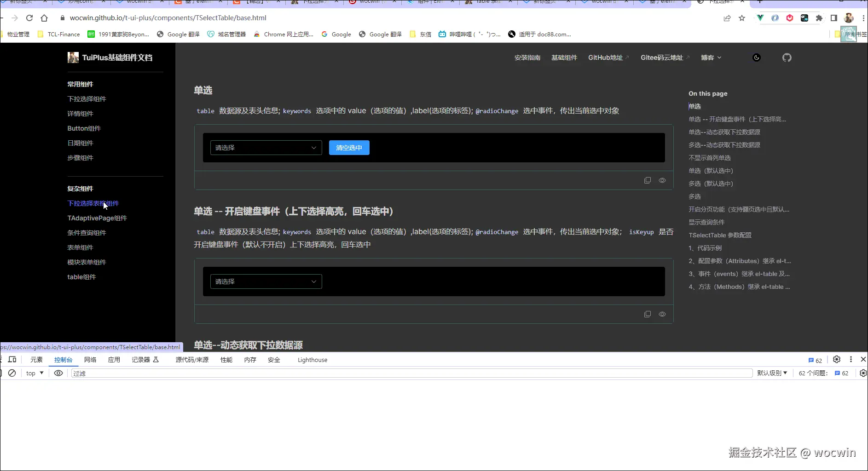Share the page via the share icon
The image size is (868, 471).
pyautogui.click(x=727, y=18)
